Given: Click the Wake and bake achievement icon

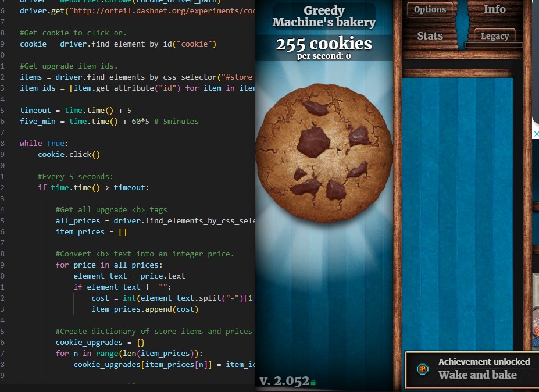Looking at the screenshot, I should click(x=423, y=369).
